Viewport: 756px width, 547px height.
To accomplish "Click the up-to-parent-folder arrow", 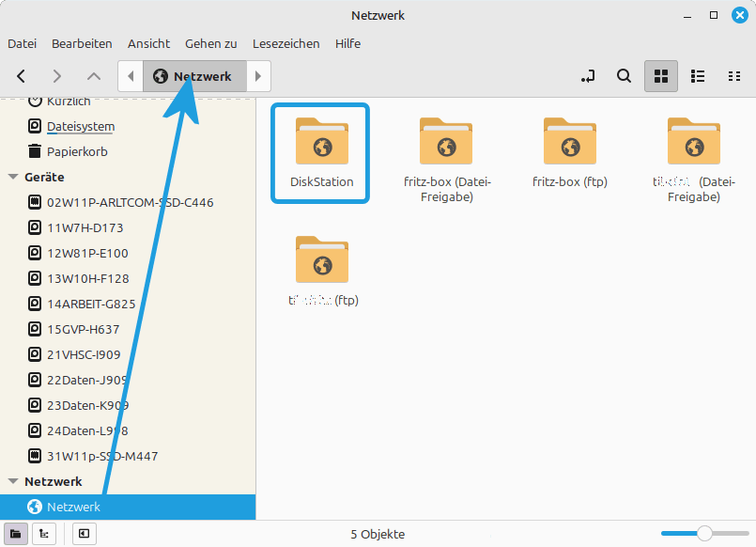I will pos(93,76).
